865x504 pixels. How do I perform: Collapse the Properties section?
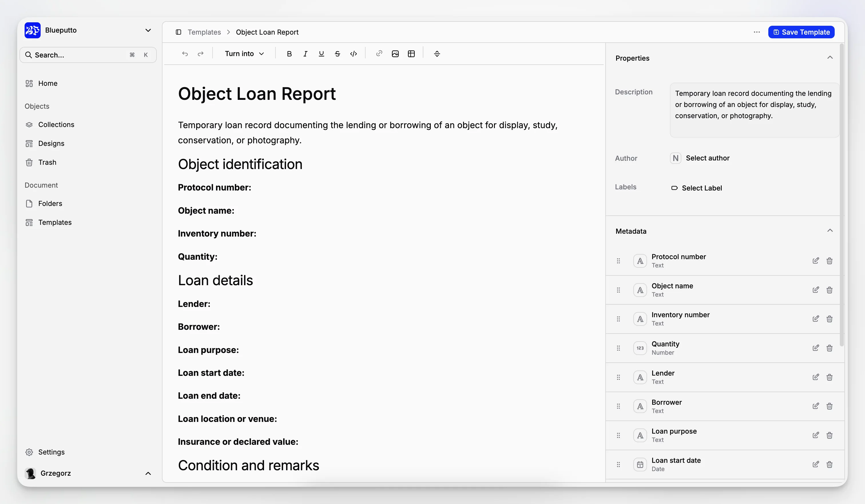pyautogui.click(x=830, y=57)
